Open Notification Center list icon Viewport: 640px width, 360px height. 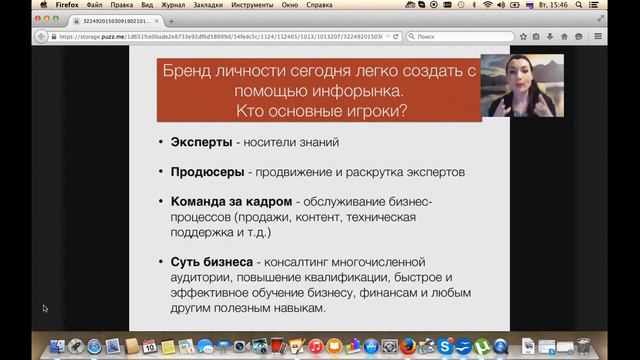click(x=594, y=5)
